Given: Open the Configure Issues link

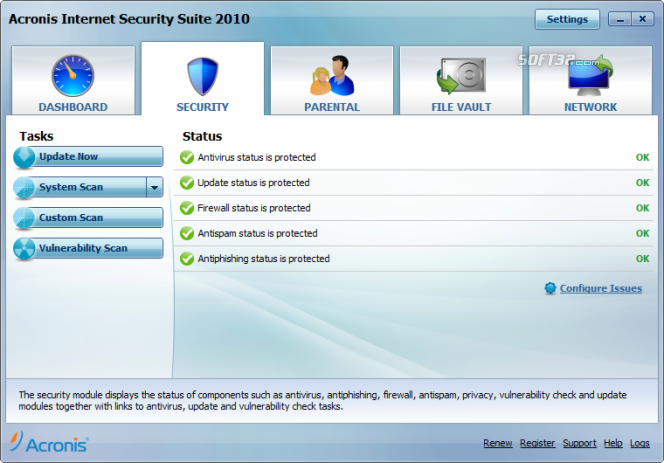Looking at the screenshot, I should coord(600,288).
